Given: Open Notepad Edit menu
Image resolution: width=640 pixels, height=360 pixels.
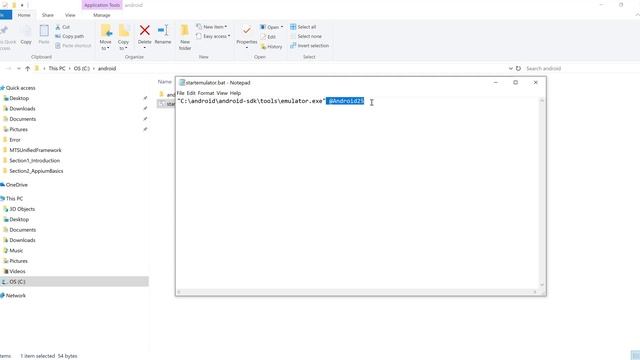Looking at the screenshot, I should point(191,93).
